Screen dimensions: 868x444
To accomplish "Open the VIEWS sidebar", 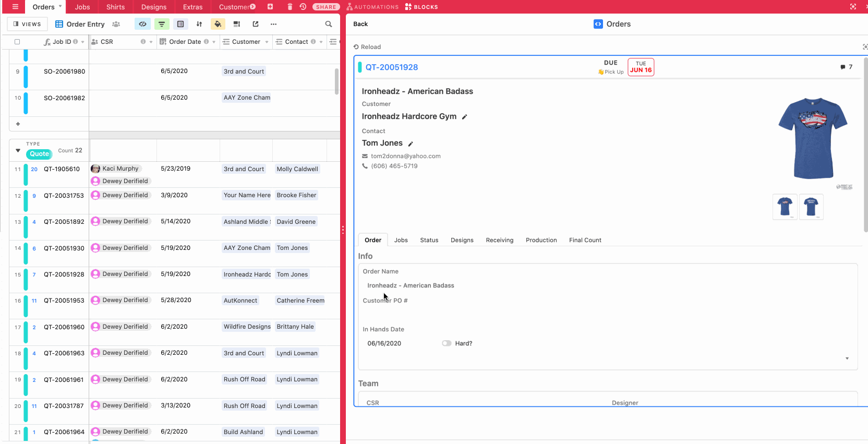I will point(27,24).
